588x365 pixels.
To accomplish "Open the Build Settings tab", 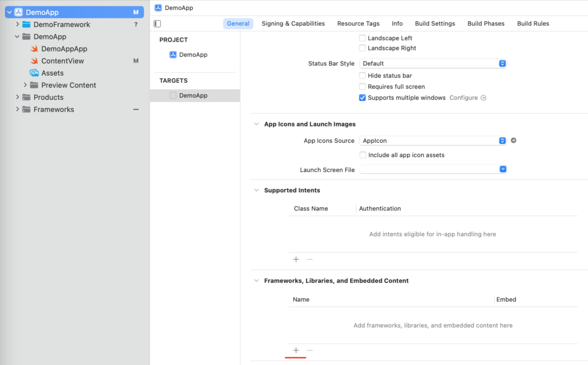I will click(435, 24).
